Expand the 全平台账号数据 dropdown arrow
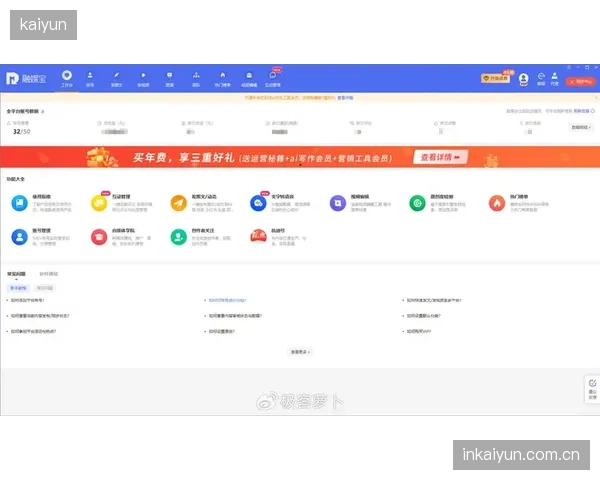Image resolution: width=600 pixels, height=480 pixels. (43, 112)
